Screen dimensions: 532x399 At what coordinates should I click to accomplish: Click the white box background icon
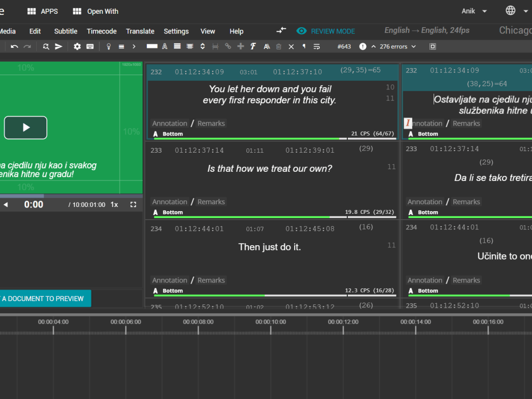(x=152, y=46)
